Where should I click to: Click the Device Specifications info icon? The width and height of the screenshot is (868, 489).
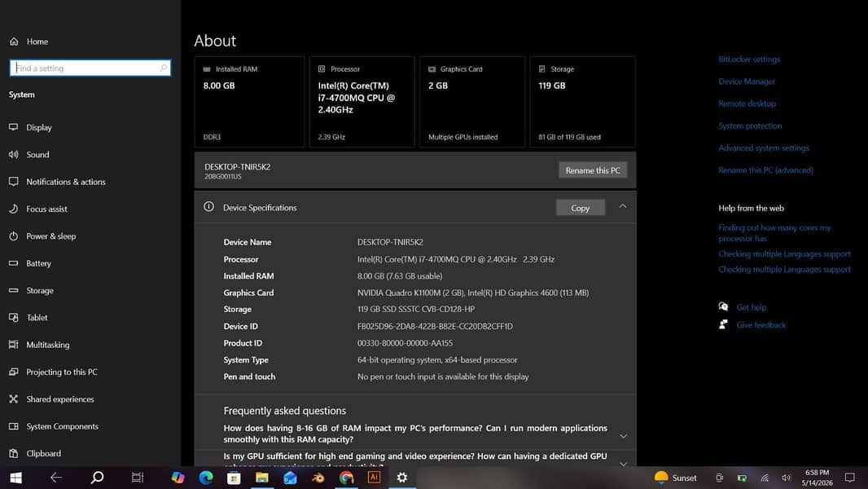(208, 206)
